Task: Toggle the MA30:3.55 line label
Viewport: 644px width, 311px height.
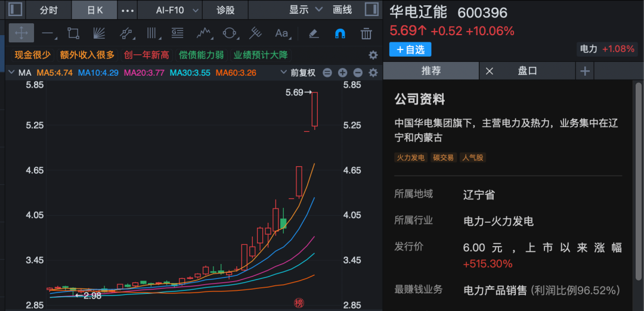Action: coord(190,73)
